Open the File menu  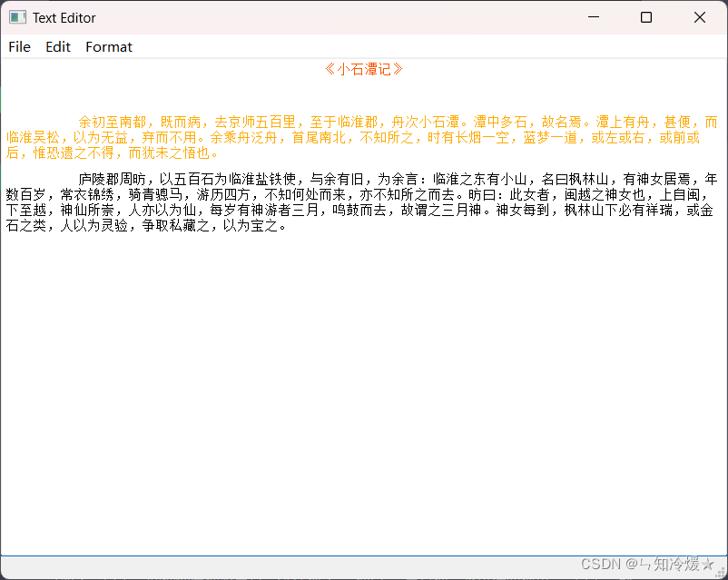[x=19, y=46]
